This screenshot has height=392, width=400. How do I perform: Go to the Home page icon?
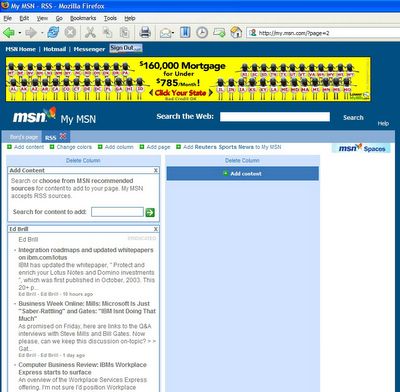click(236, 33)
